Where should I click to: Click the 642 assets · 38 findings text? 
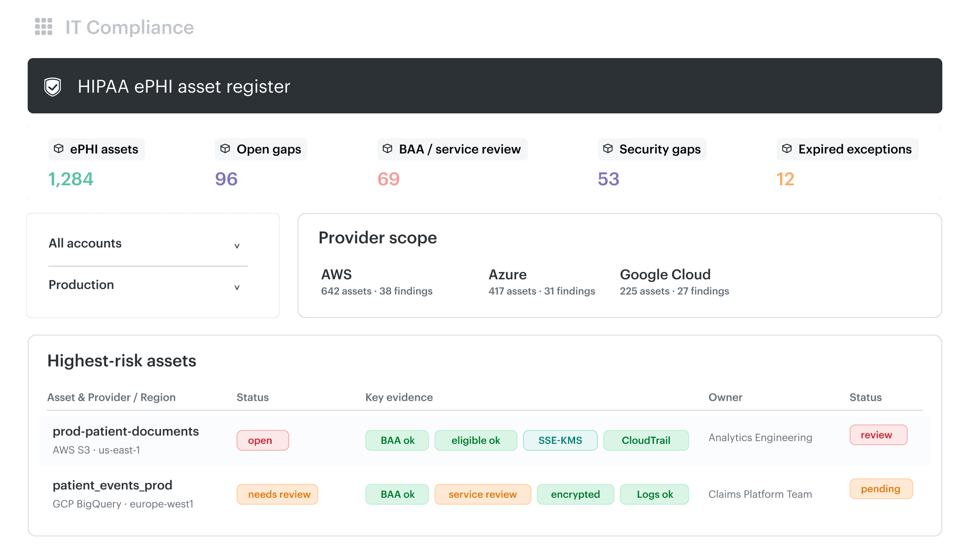(x=377, y=291)
